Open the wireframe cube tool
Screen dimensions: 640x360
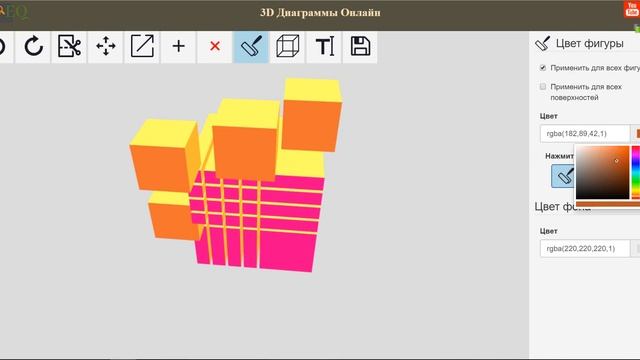(x=287, y=46)
